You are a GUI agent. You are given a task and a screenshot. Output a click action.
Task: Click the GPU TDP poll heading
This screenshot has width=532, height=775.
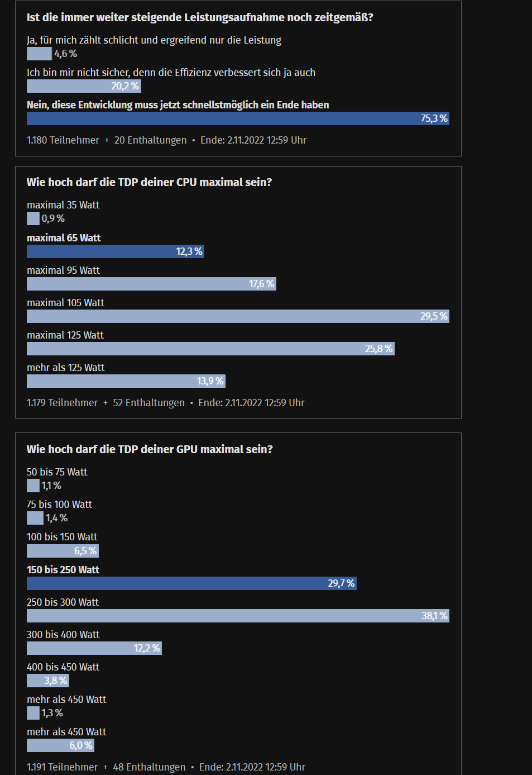150,449
